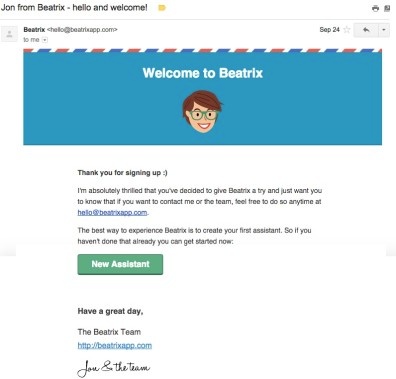Click the sender address <hello@beatrixapp.com>
Viewport: 396px width, 379px height.
[82, 30]
